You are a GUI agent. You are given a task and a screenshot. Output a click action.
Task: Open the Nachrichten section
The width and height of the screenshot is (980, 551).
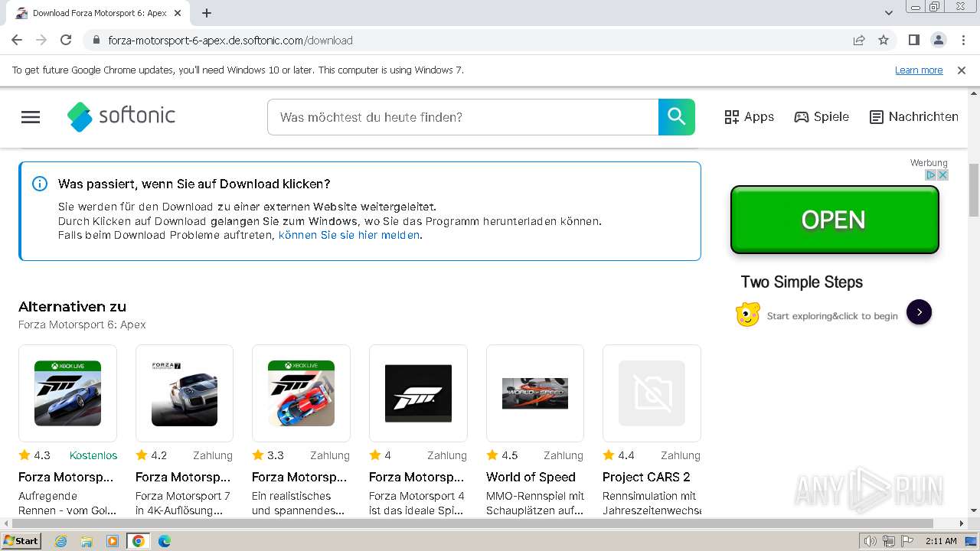tap(914, 117)
